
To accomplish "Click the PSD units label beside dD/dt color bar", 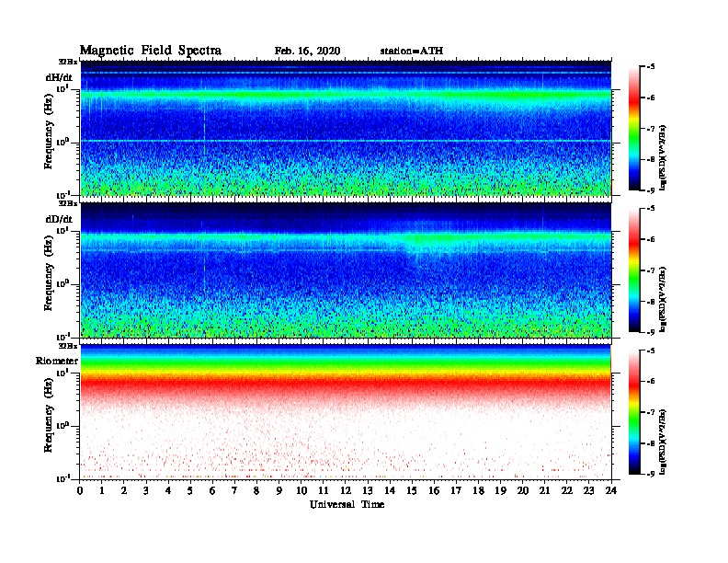I will [663, 299].
